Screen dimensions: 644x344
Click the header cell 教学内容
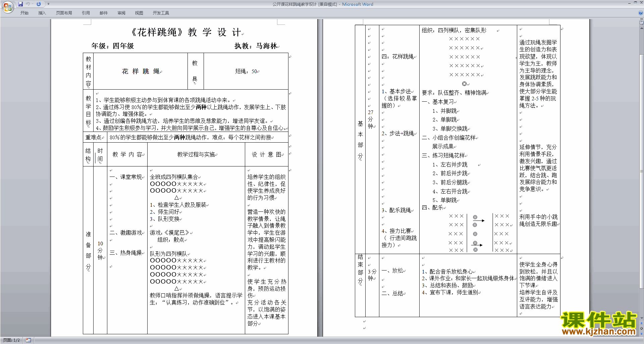point(127,154)
